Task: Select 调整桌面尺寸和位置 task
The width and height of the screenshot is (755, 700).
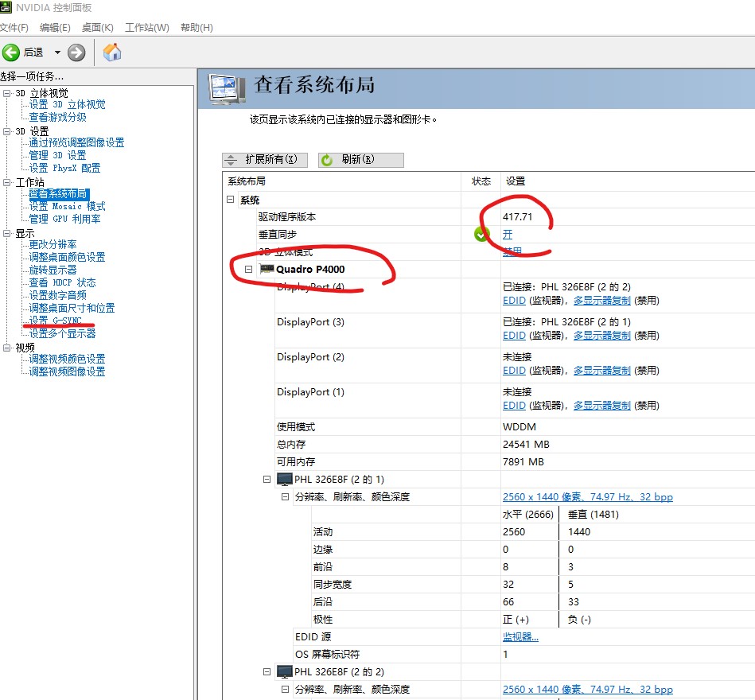Action: [x=72, y=308]
